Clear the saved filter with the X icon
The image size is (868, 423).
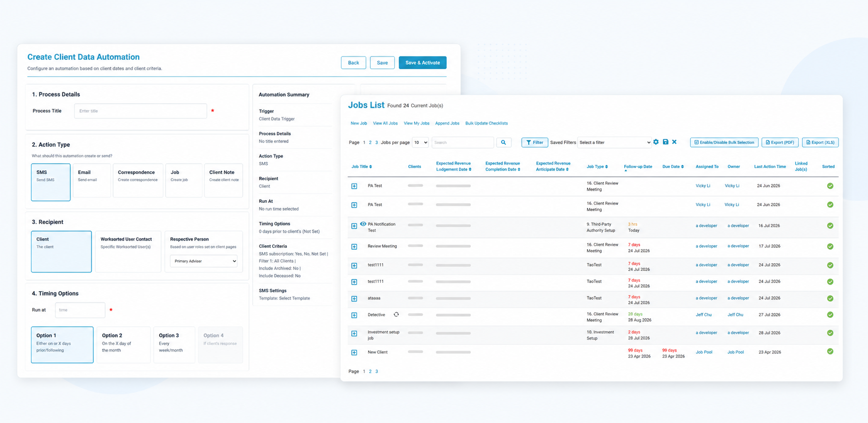[x=674, y=142]
